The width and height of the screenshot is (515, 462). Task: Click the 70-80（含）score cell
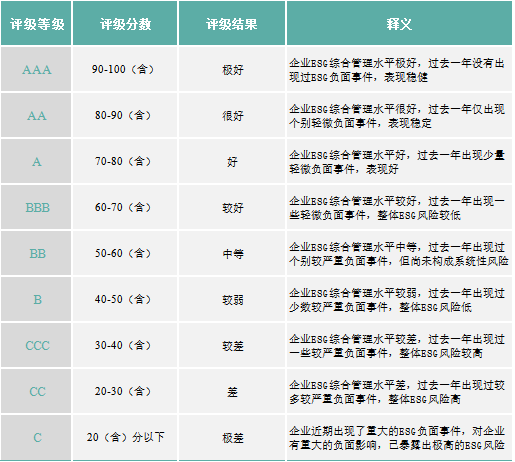[125, 161]
